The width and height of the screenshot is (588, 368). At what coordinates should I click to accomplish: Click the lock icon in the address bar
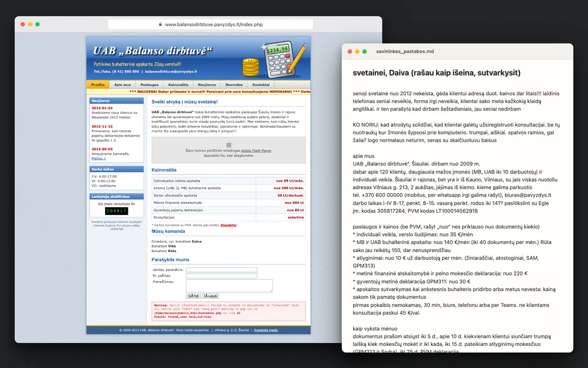coord(160,24)
